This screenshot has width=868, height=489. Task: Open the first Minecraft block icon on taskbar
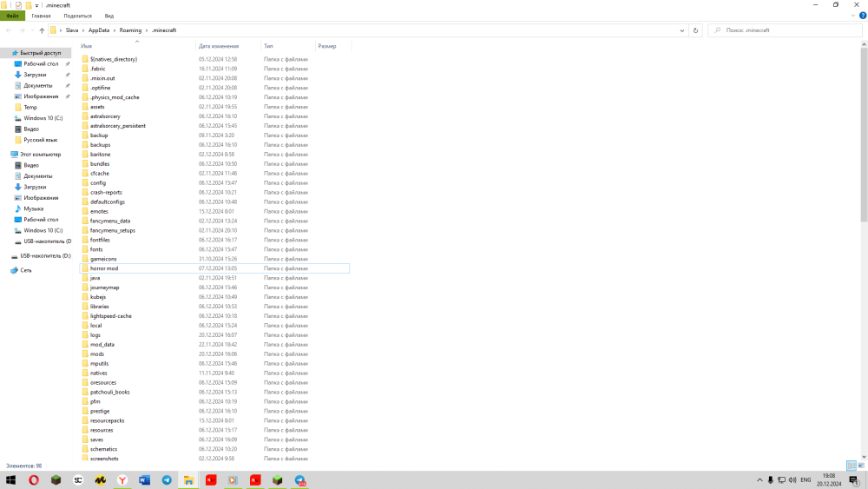[x=56, y=480]
